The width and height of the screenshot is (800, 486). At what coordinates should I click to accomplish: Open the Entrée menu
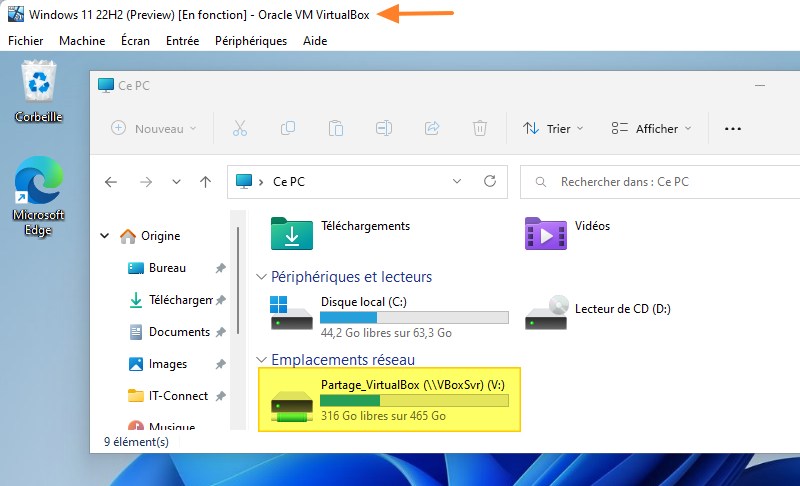pos(182,41)
